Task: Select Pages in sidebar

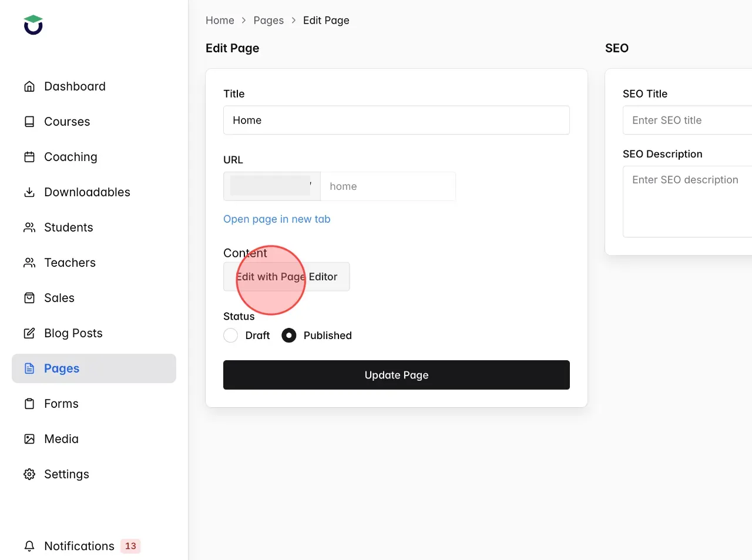Action: pos(94,368)
